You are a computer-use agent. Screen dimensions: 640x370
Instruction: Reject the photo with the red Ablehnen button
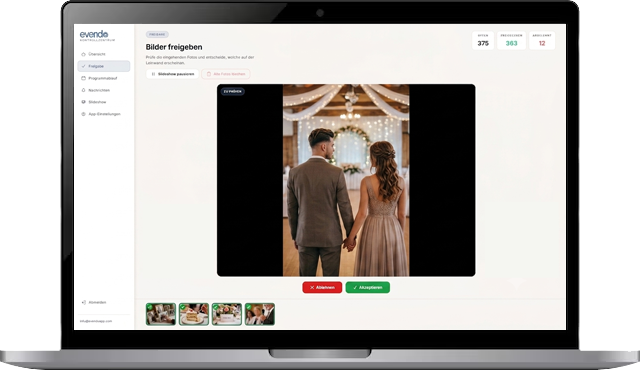coord(322,287)
